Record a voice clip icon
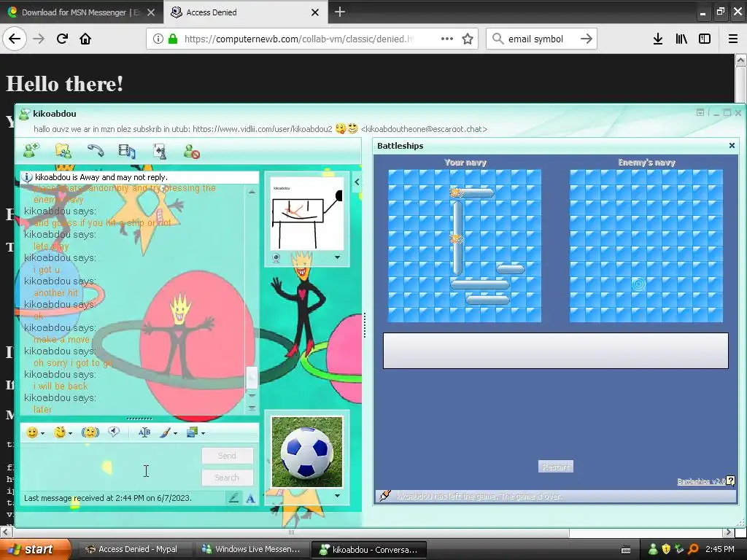Image resolution: width=747 pixels, height=560 pixels. [x=113, y=432]
